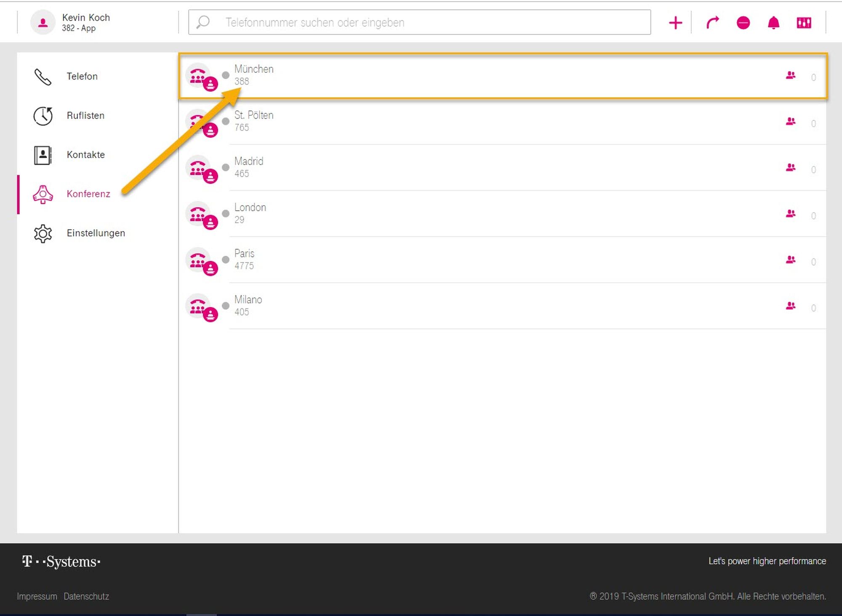Image resolution: width=842 pixels, height=616 pixels.
Task: Click Paris conference room avatar icon
Action: click(x=199, y=260)
